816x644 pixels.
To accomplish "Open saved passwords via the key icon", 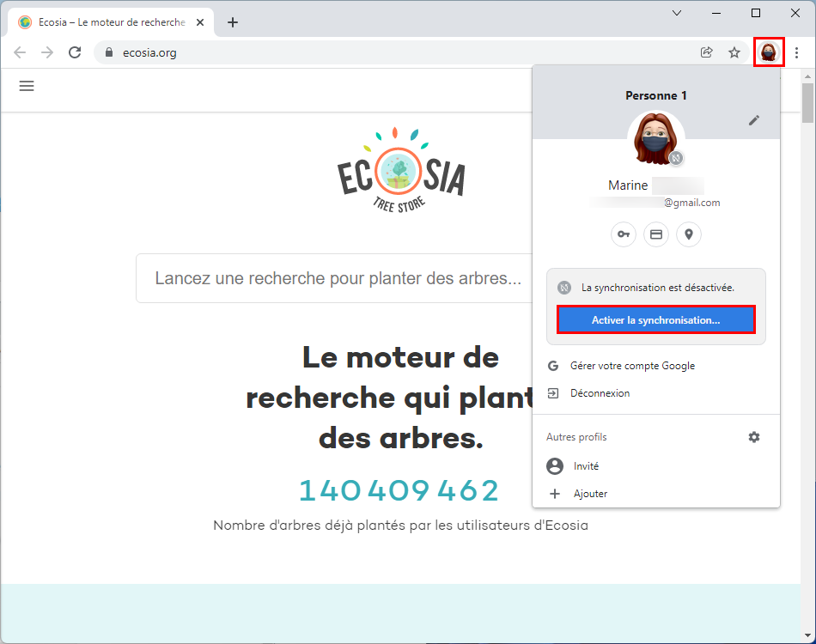I will click(624, 234).
